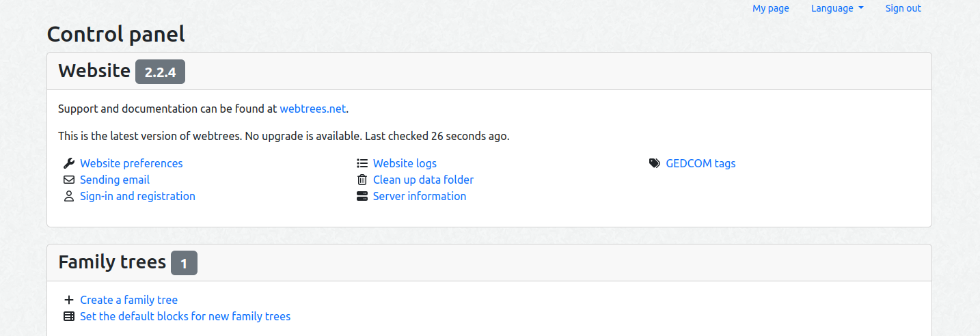Open the Server information link

point(419,196)
